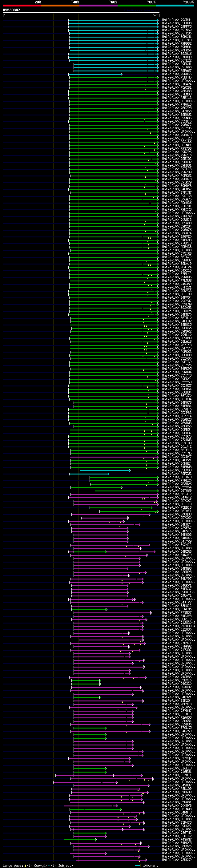Select hit UniRef100_A9PA67
Screen dimensions: 197x868
point(177,71)
